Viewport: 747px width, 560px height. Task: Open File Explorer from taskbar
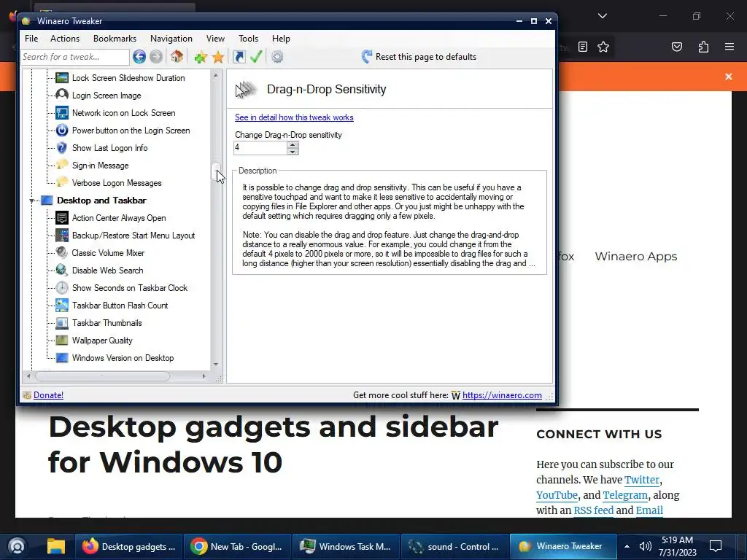click(x=55, y=546)
